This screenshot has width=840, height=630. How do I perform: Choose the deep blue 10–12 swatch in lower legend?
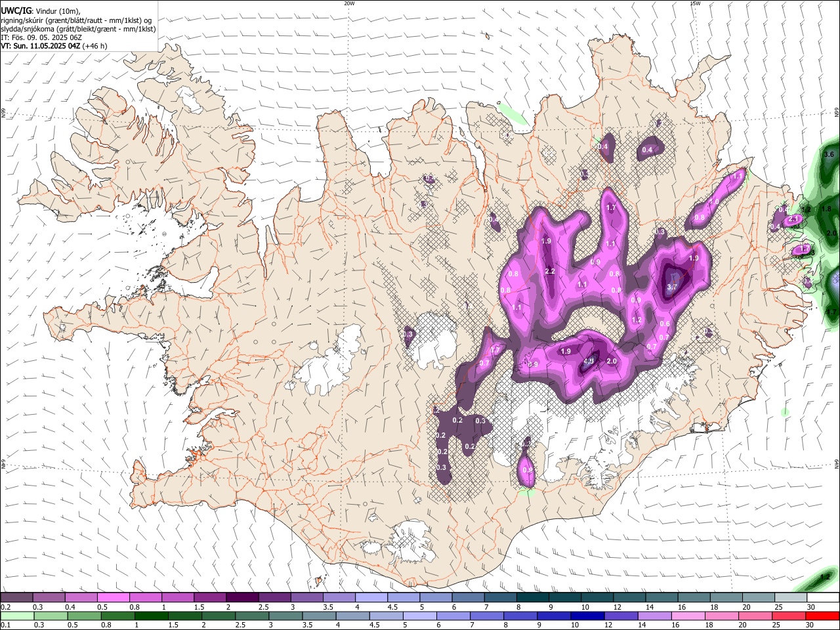point(587,616)
